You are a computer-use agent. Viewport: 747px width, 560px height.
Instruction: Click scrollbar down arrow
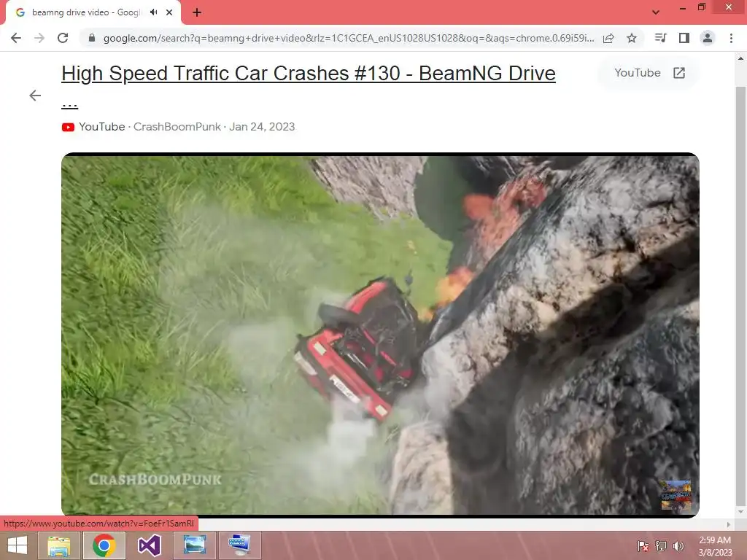click(740, 512)
